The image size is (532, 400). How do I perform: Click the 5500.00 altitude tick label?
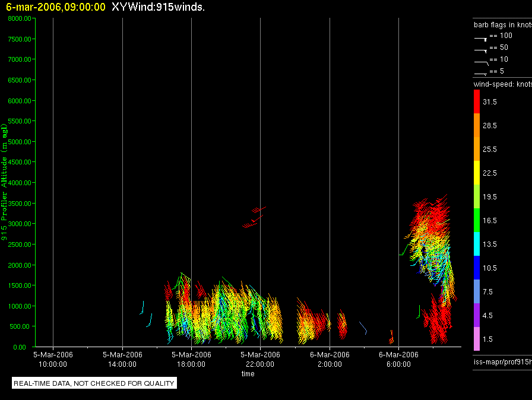20,121
